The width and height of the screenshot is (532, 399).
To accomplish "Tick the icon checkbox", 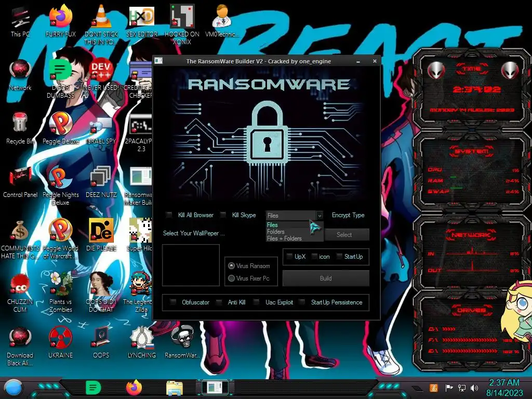I will (x=314, y=256).
